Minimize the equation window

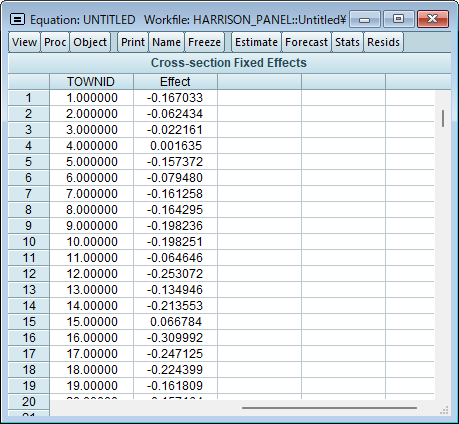pyautogui.click(x=365, y=19)
